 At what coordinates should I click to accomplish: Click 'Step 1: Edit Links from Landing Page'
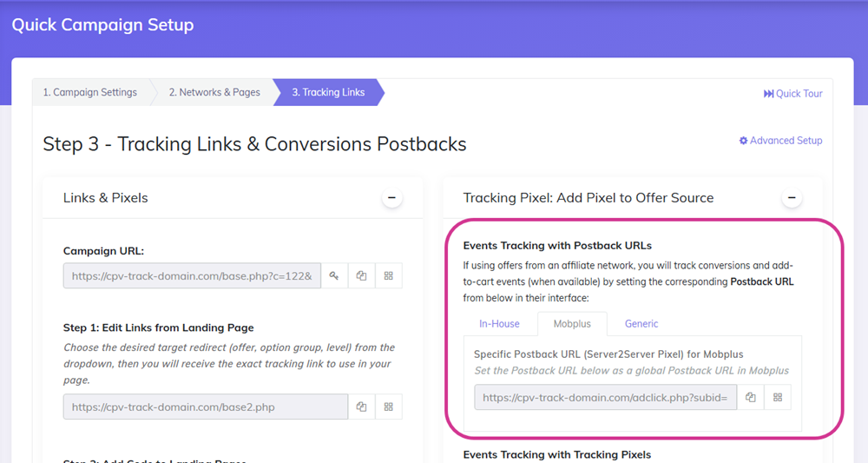[158, 327]
